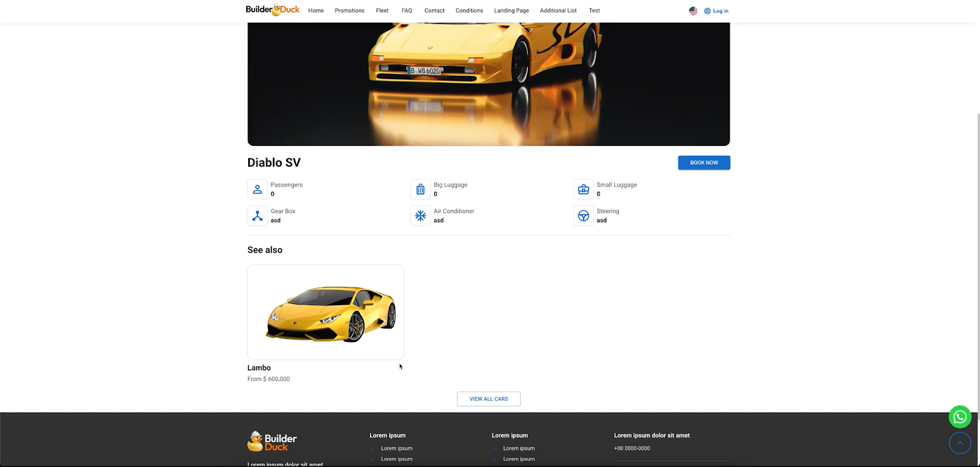Click the Passengers person icon

click(x=257, y=189)
